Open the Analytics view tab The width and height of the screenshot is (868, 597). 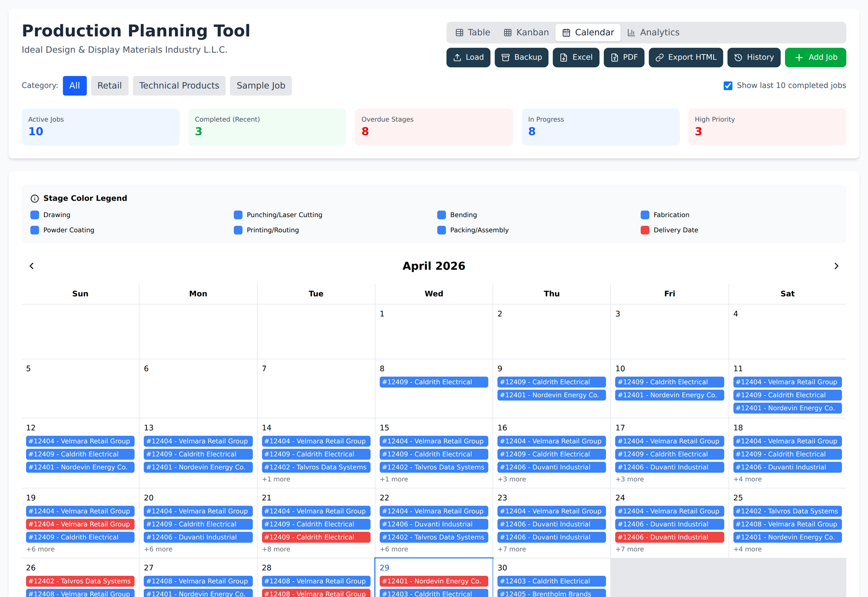[653, 33]
